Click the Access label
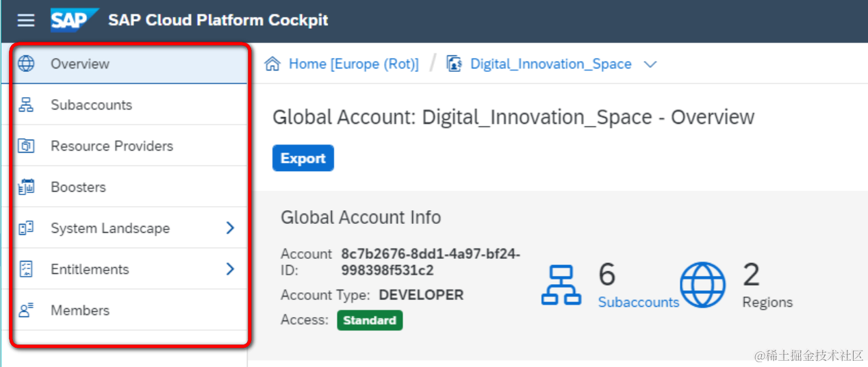This screenshot has width=868, height=367. tap(305, 320)
